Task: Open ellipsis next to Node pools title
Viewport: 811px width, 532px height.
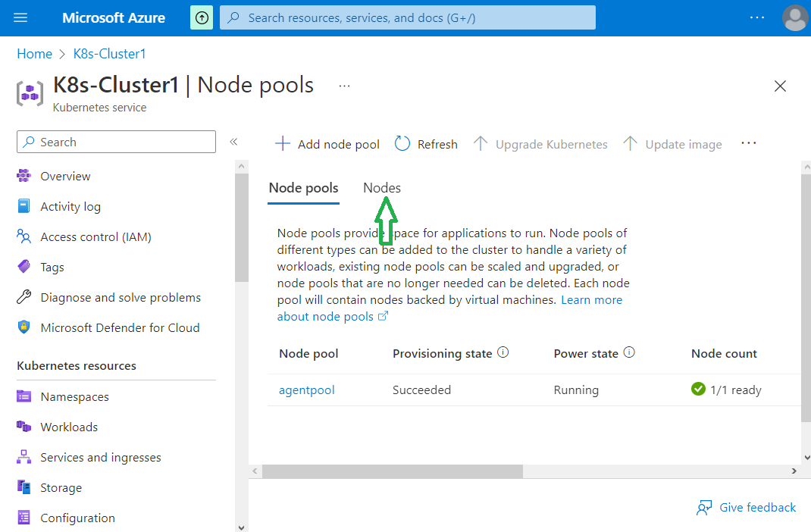Action: (344, 86)
